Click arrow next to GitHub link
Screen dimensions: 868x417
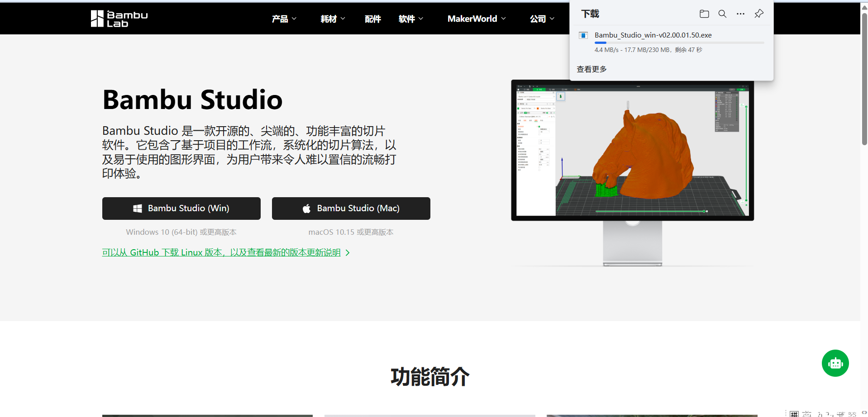348,253
